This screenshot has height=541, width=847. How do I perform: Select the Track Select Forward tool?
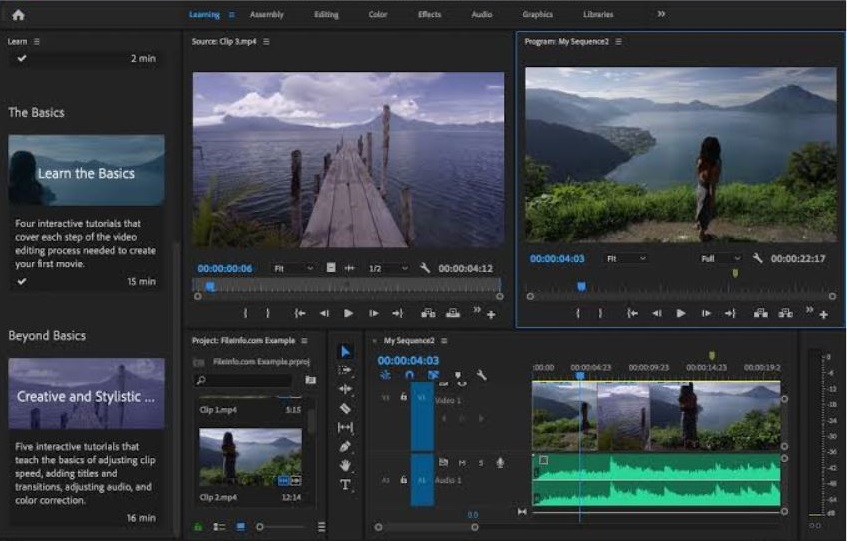[x=345, y=370]
